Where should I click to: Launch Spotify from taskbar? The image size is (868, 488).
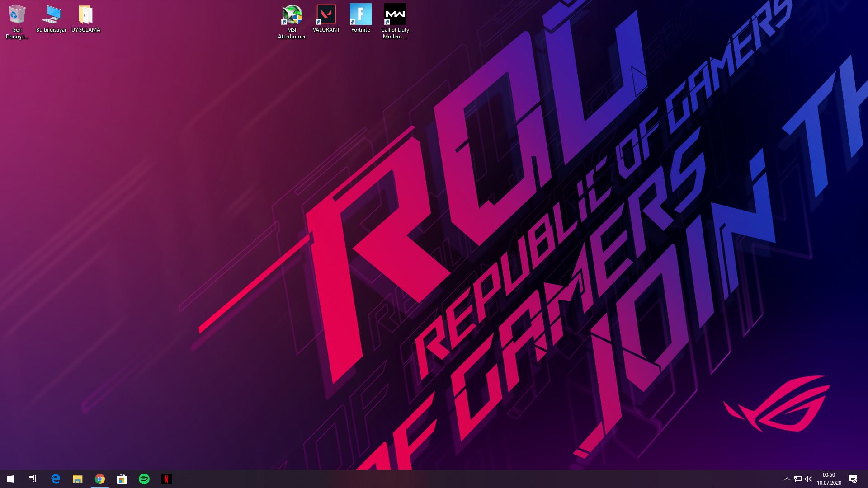(x=144, y=479)
